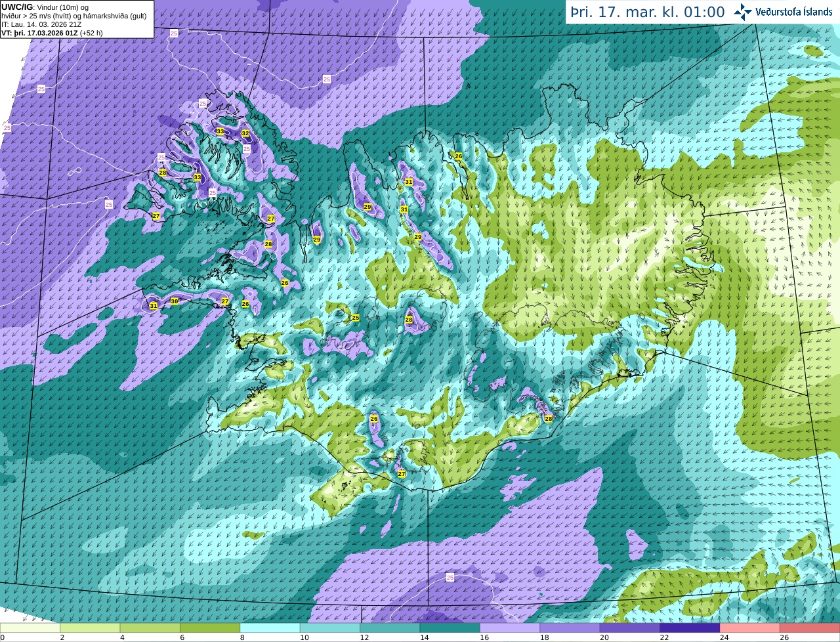Pick the 20–22 m/s violet legend swatch
The height and width of the screenshot is (642, 840).
pyautogui.click(x=630, y=628)
